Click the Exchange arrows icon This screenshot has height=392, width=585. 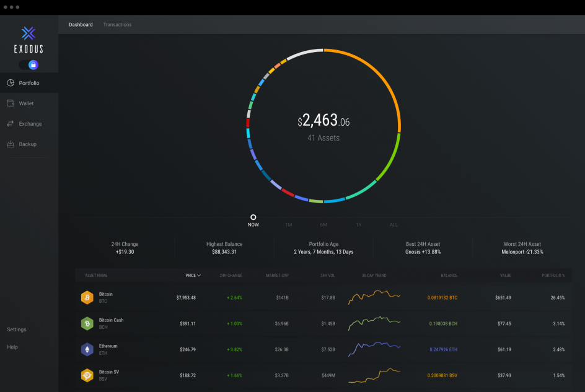11,123
